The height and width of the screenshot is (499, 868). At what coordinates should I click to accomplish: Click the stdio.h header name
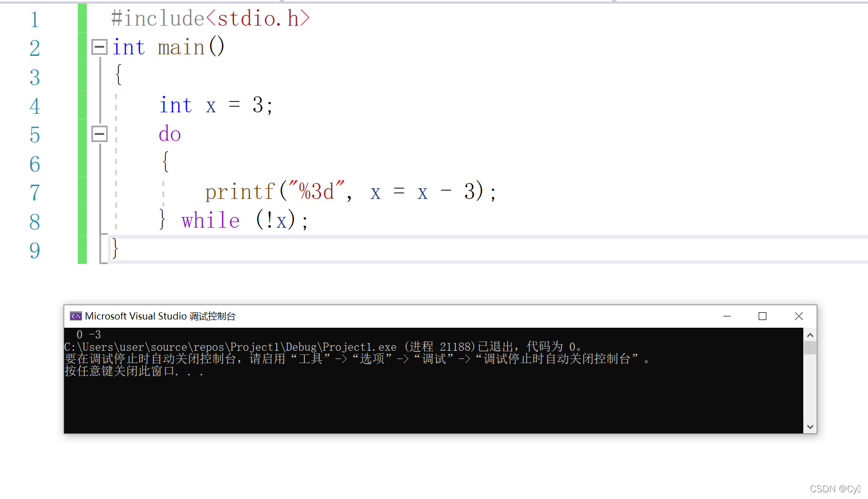(258, 18)
